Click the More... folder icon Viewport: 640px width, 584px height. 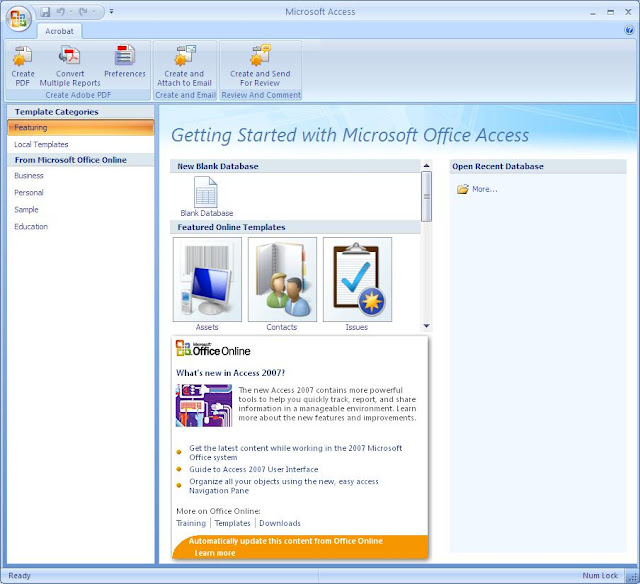point(463,189)
